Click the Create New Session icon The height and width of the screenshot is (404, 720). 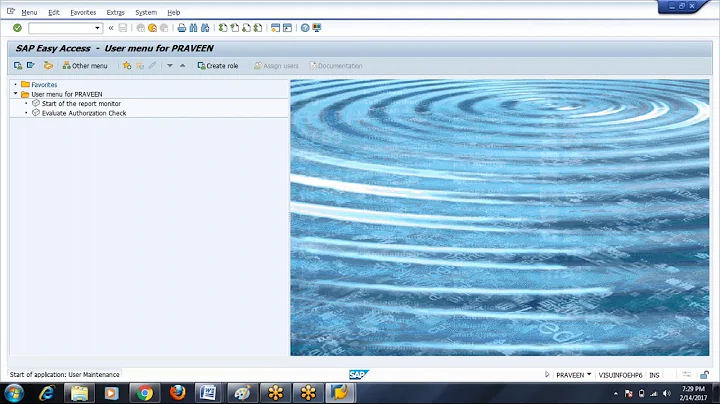point(276,28)
